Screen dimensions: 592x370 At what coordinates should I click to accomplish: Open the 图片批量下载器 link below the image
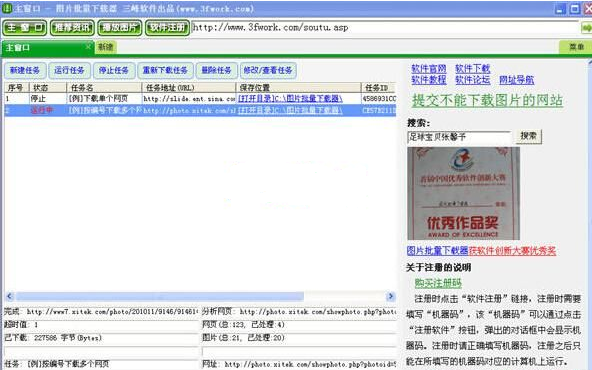pos(437,251)
